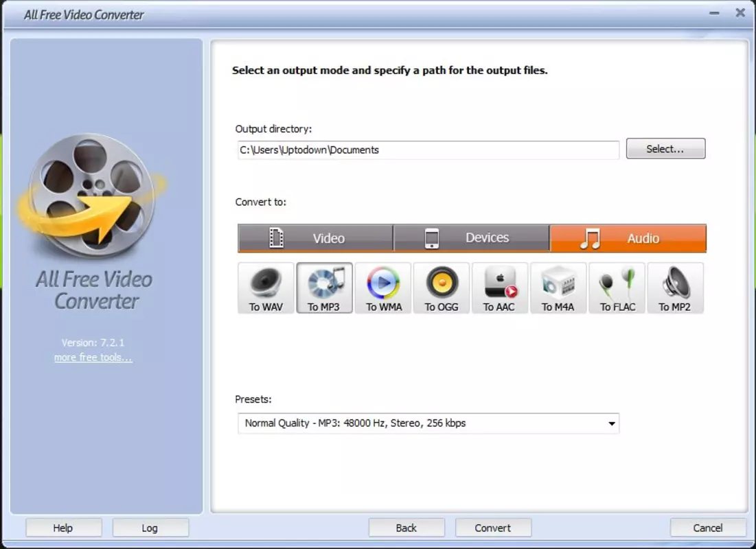
Task: Minimize the All Free Video Converter window
Action: tap(714, 13)
